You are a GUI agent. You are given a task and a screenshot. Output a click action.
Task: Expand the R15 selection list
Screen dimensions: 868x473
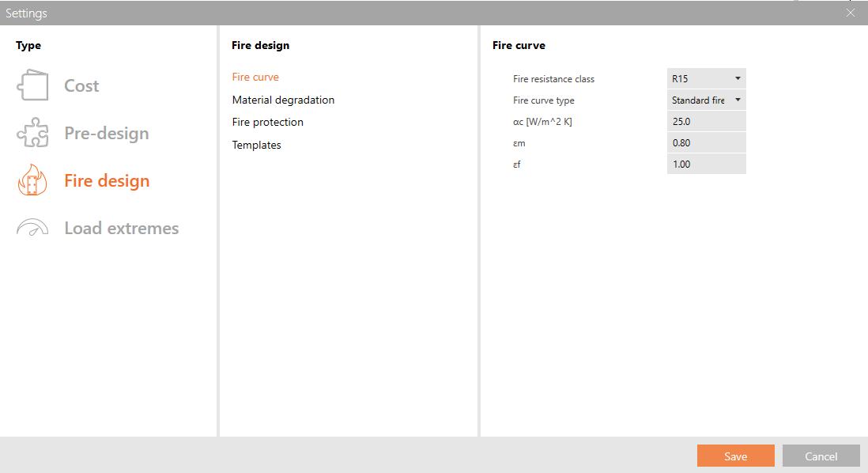tap(737, 78)
